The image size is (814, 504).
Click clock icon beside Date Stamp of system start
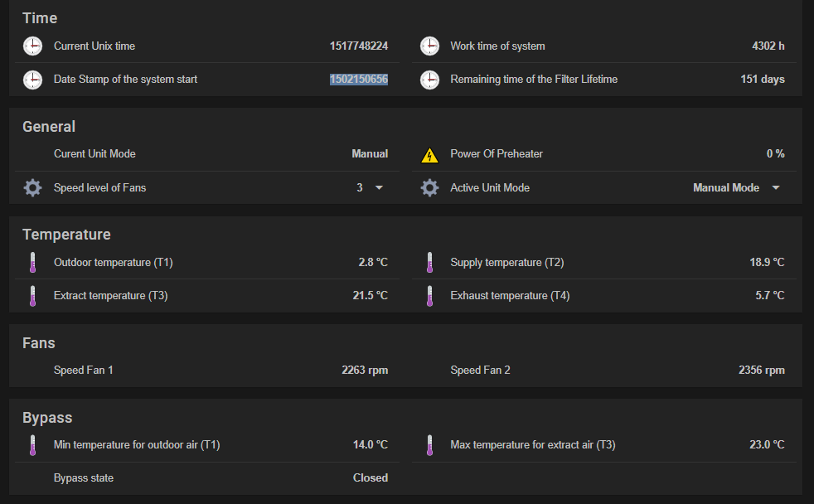point(32,80)
